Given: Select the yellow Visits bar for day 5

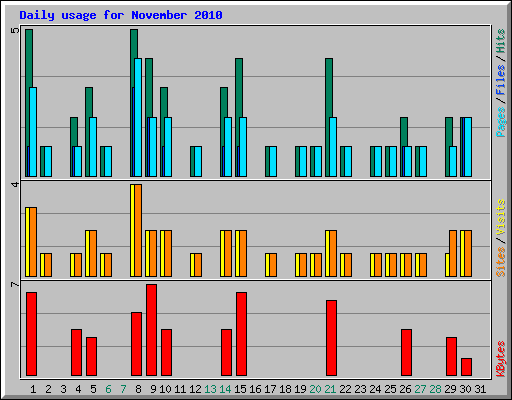Looking at the screenshot, I should 87,253.
